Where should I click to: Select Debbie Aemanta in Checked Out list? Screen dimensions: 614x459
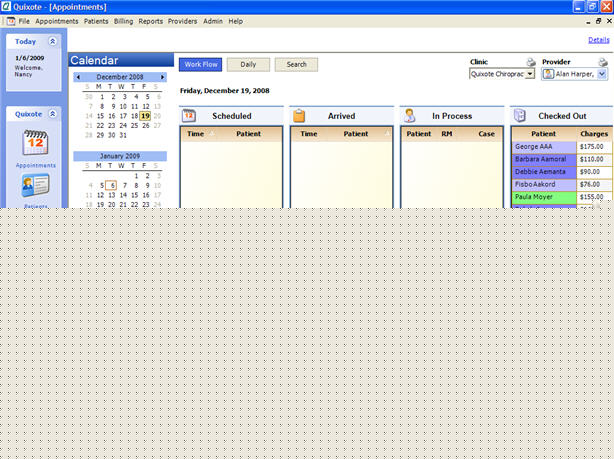click(x=544, y=172)
